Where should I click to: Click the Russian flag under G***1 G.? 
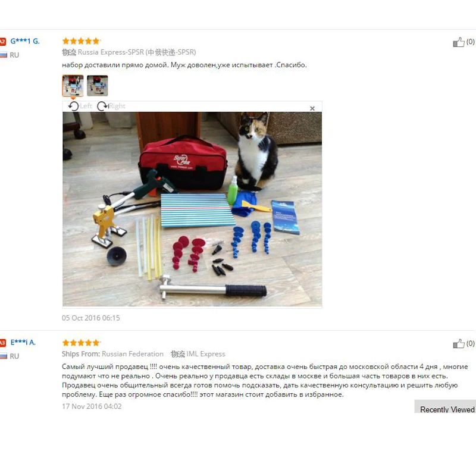coord(4,55)
